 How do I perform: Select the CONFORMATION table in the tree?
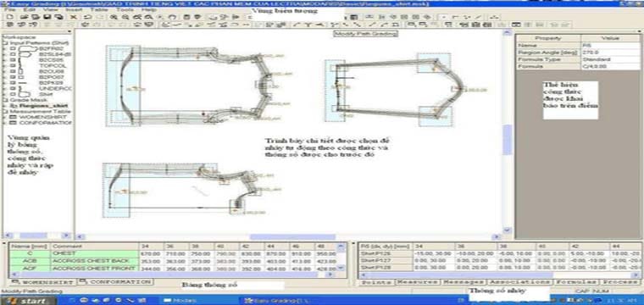pyautogui.click(x=45, y=122)
